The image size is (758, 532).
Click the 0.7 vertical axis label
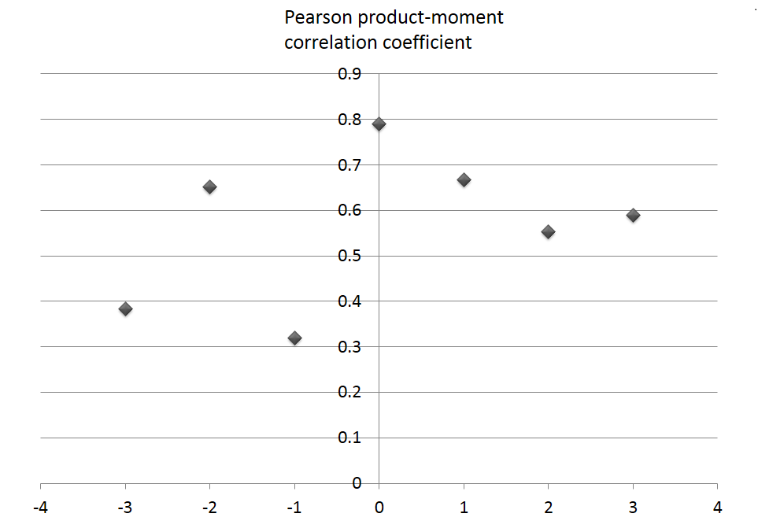[x=349, y=165]
